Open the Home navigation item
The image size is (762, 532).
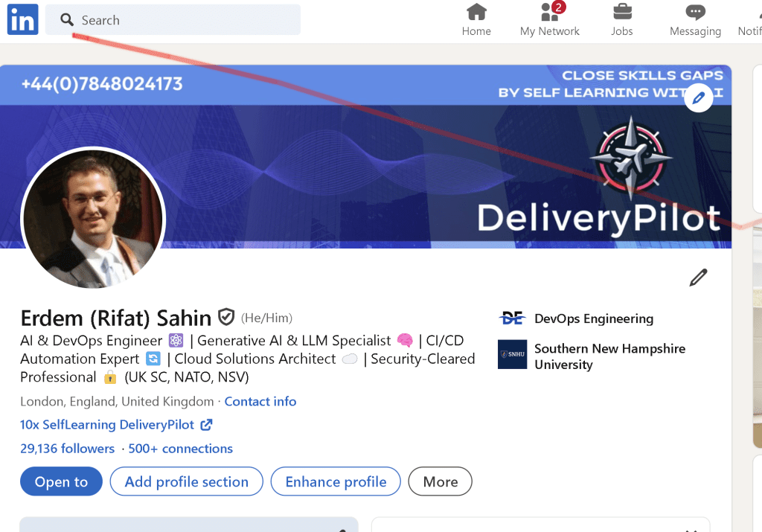tap(476, 20)
